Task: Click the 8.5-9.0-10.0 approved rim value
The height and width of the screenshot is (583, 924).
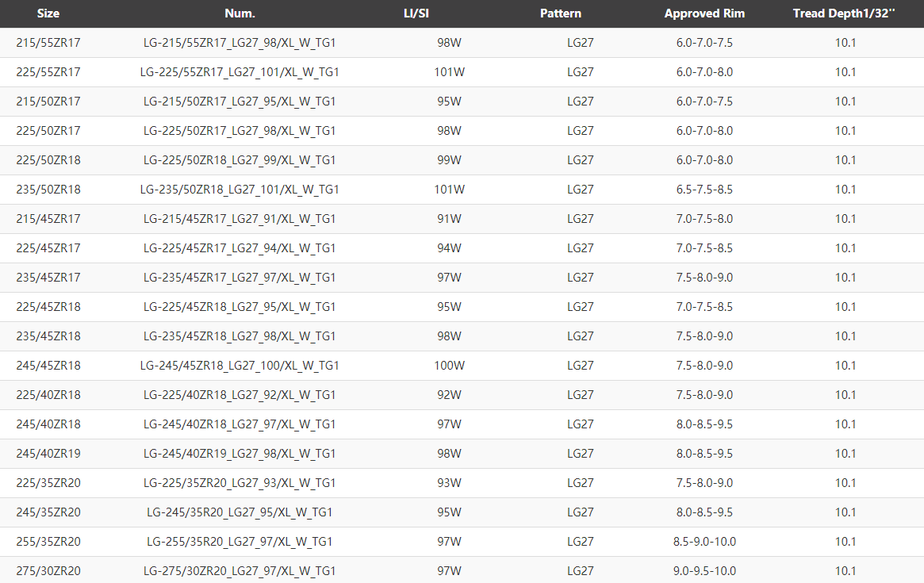Action: point(704,542)
